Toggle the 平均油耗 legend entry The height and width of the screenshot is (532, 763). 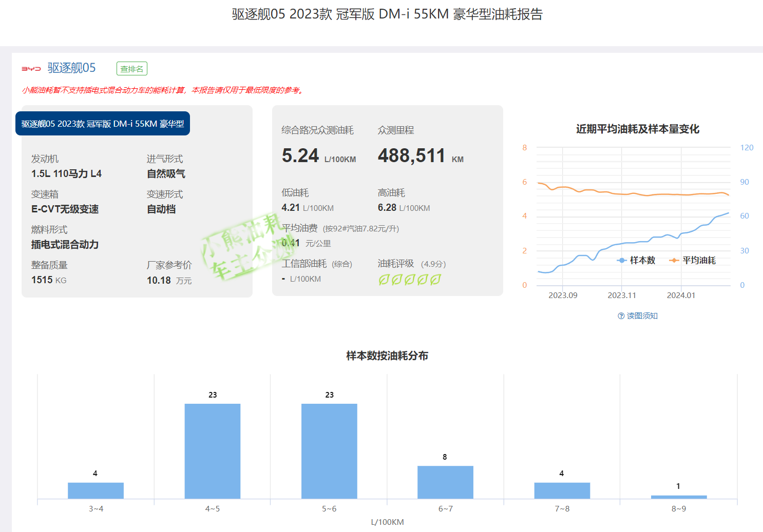click(692, 261)
